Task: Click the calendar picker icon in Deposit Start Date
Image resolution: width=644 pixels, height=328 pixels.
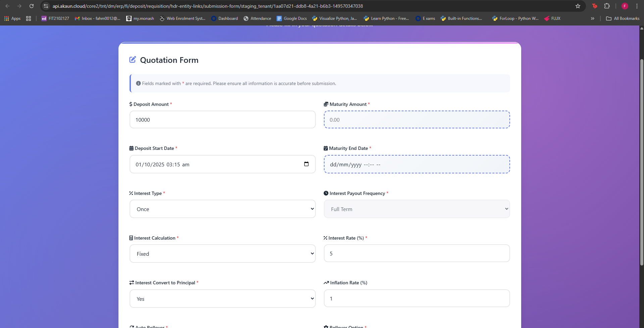Action: [x=306, y=164]
